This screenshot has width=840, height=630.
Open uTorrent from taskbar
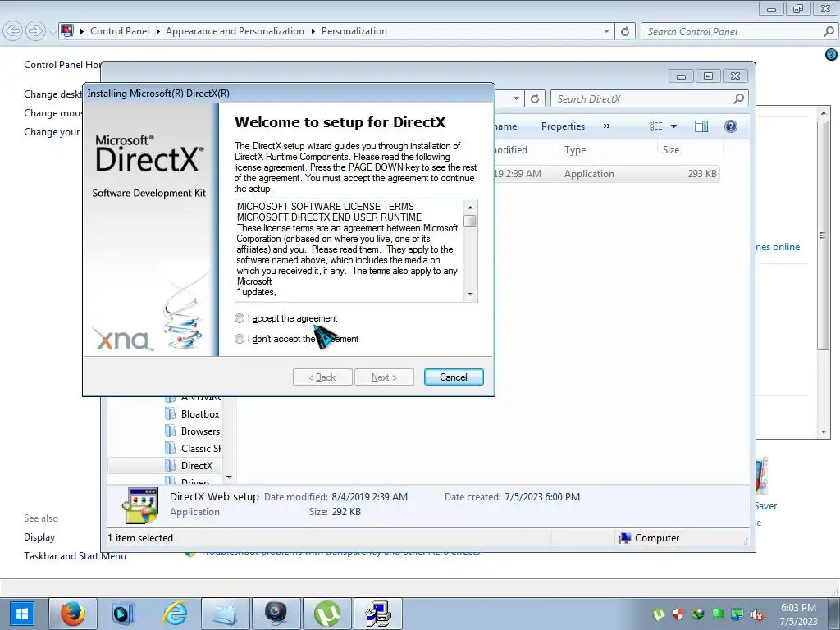pos(326,614)
